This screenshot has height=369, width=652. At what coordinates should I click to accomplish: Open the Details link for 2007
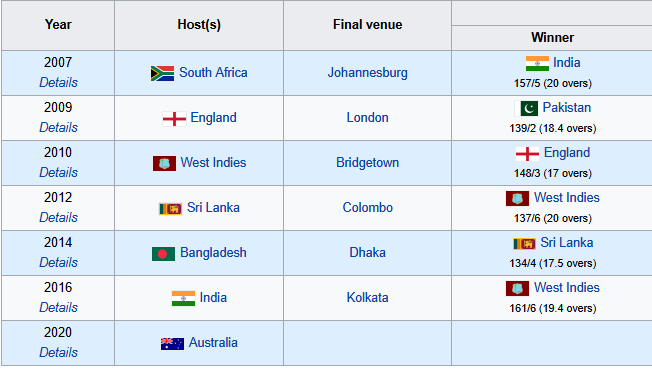tap(58, 82)
